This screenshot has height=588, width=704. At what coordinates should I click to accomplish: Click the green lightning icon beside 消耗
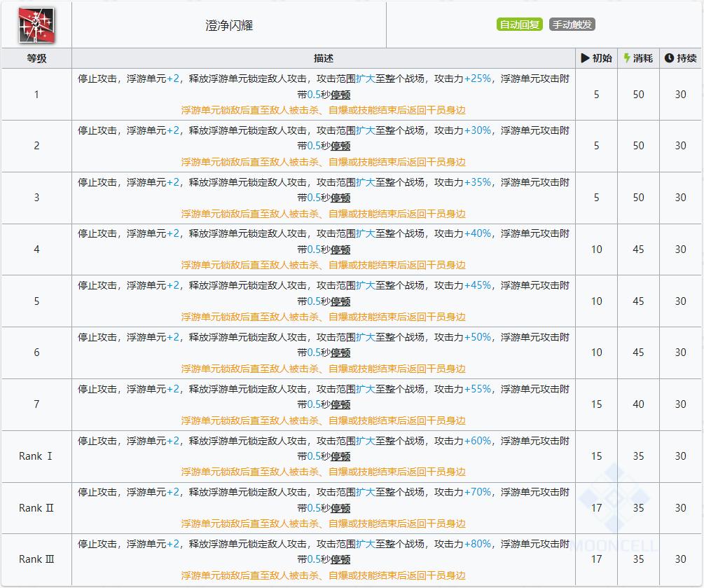coord(628,58)
